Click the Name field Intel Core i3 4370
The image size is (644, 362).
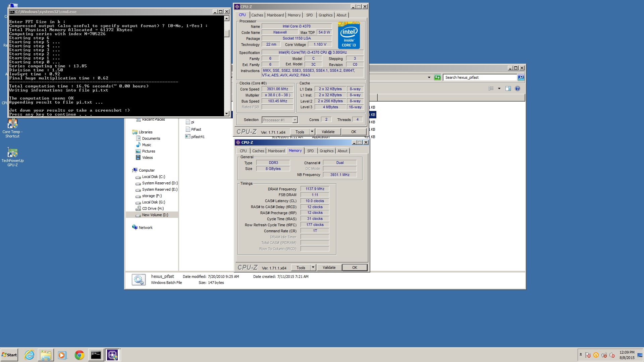click(297, 26)
